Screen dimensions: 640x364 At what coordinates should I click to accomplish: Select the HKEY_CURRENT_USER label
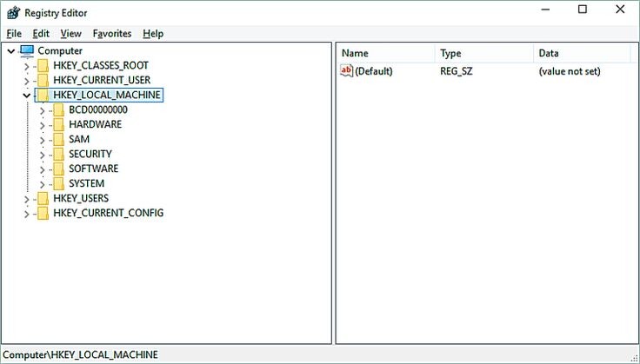click(102, 80)
